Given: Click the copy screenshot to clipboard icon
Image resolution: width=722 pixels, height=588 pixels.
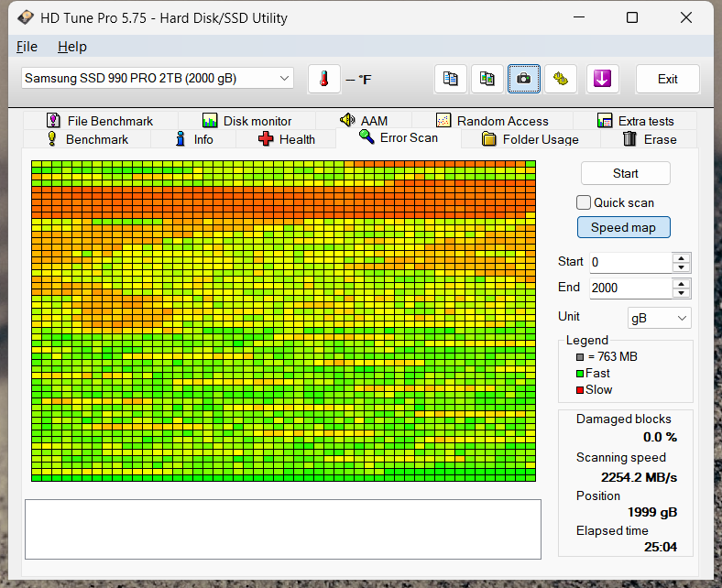Looking at the screenshot, I should click(x=487, y=79).
